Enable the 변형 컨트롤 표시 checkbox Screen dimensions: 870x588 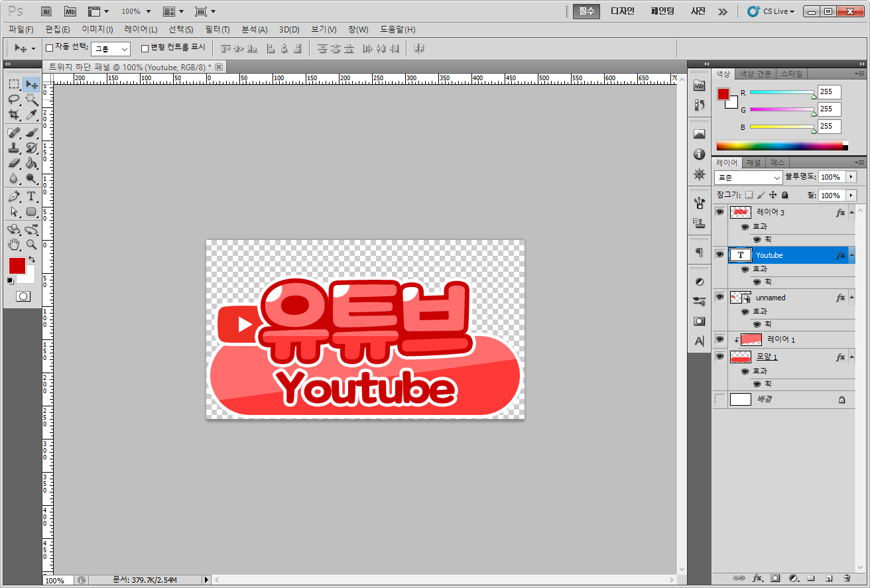[x=145, y=48]
